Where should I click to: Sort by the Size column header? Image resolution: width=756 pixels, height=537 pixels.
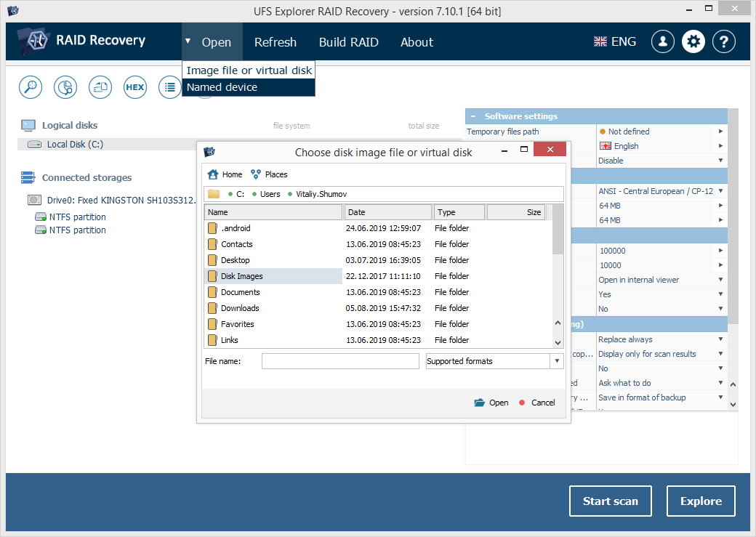click(x=516, y=212)
